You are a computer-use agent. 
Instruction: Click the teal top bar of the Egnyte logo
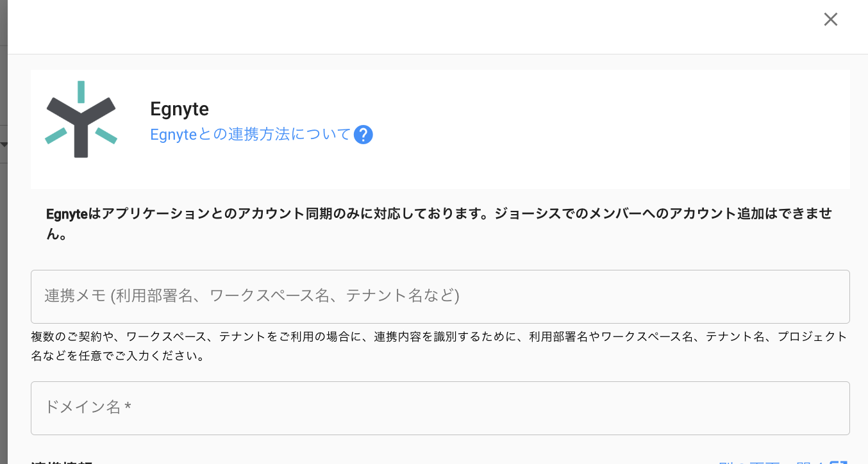click(81, 92)
